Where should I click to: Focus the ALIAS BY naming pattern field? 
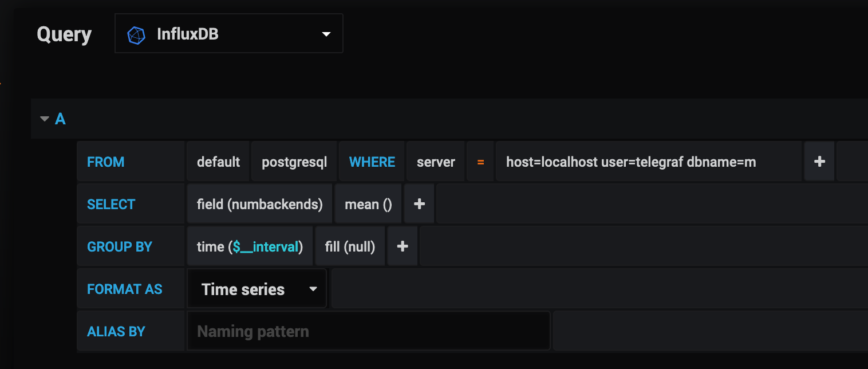click(369, 331)
